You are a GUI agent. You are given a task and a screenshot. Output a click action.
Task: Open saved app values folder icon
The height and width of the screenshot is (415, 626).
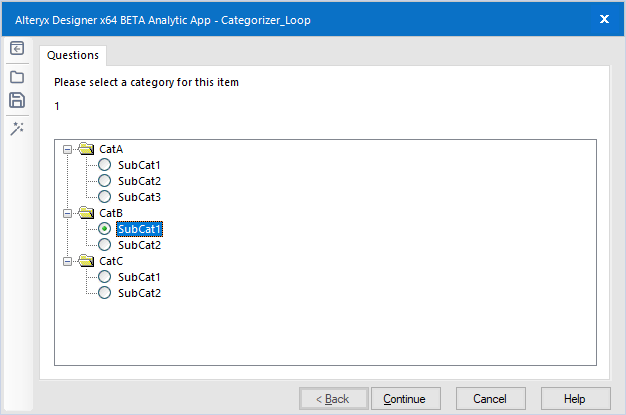coord(17,76)
